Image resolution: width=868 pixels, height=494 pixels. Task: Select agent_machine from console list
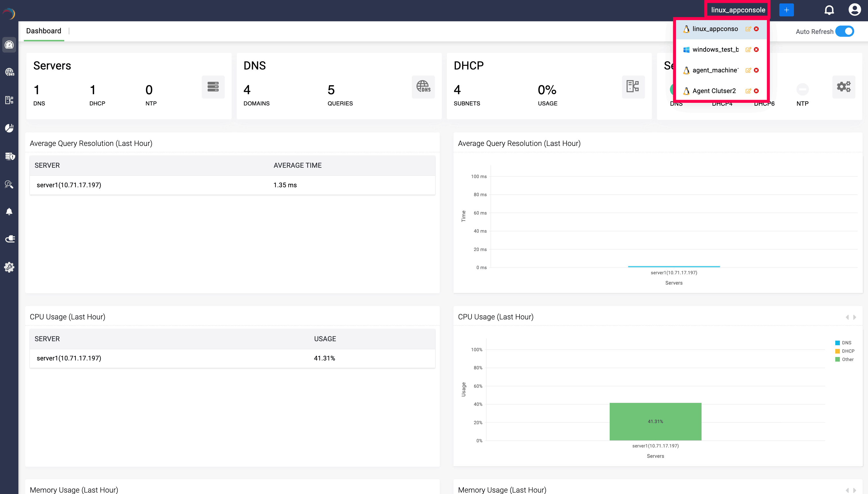(715, 70)
